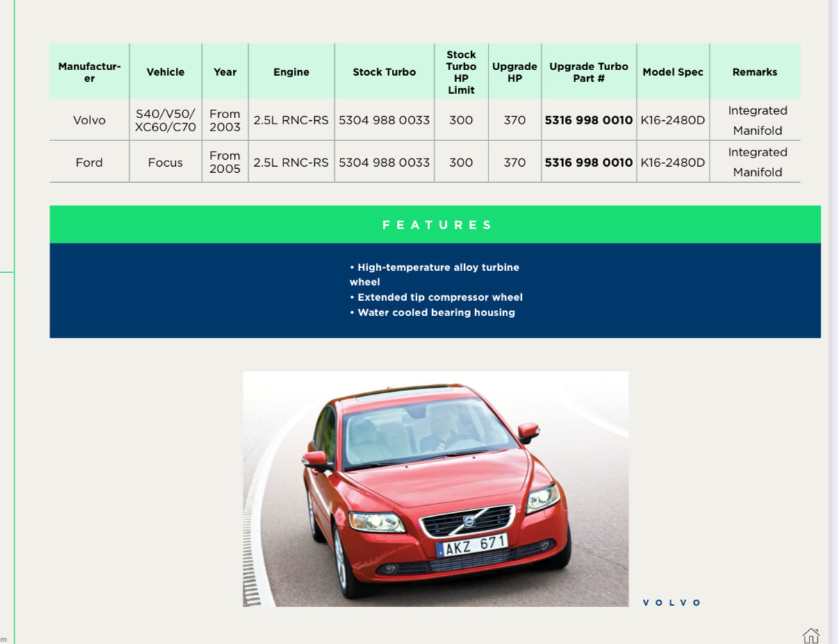Click the red Volvo car photo
The image size is (838, 644).
pyautogui.click(x=436, y=489)
